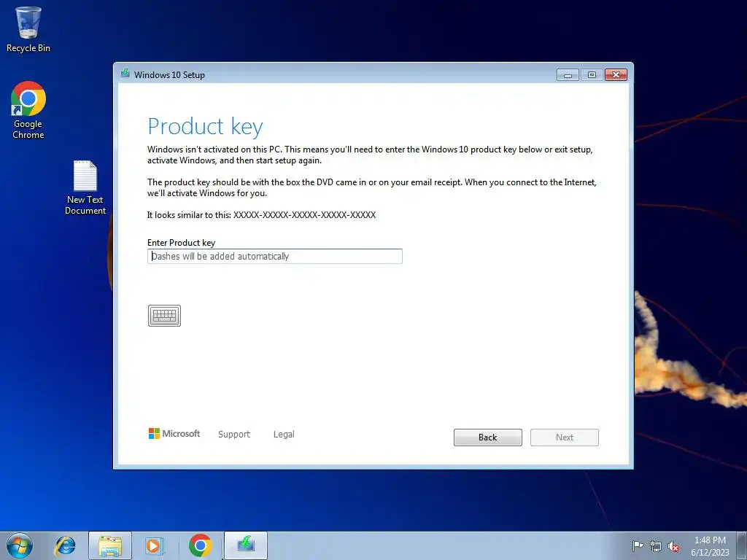Open Google Chrome from the taskbar
This screenshot has width=747, height=560.
200,545
